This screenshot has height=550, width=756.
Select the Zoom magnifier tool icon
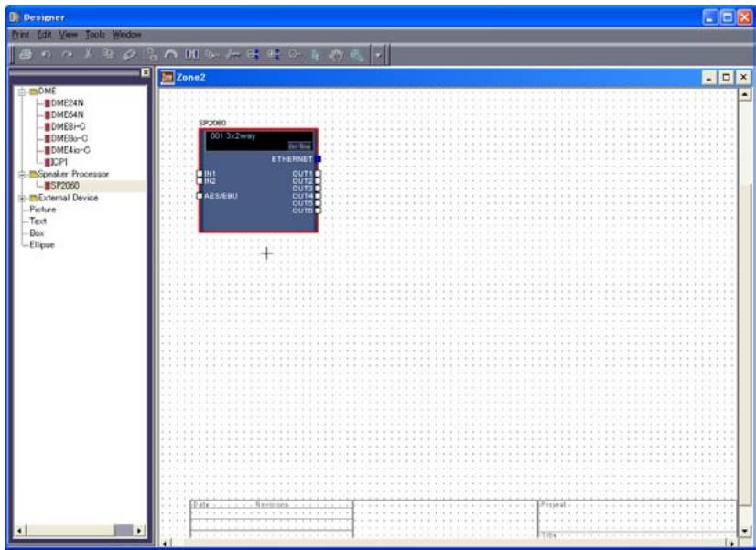(357, 55)
